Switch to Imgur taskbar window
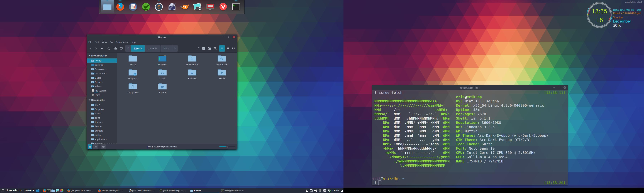This screenshot has height=193, width=644. (x=80, y=190)
